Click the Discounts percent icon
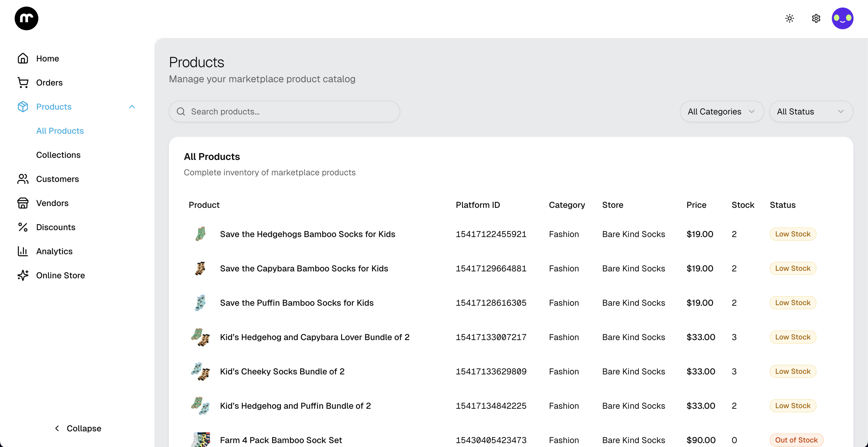The width and height of the screenshot is (868, 447). click(x=23, y=227)
